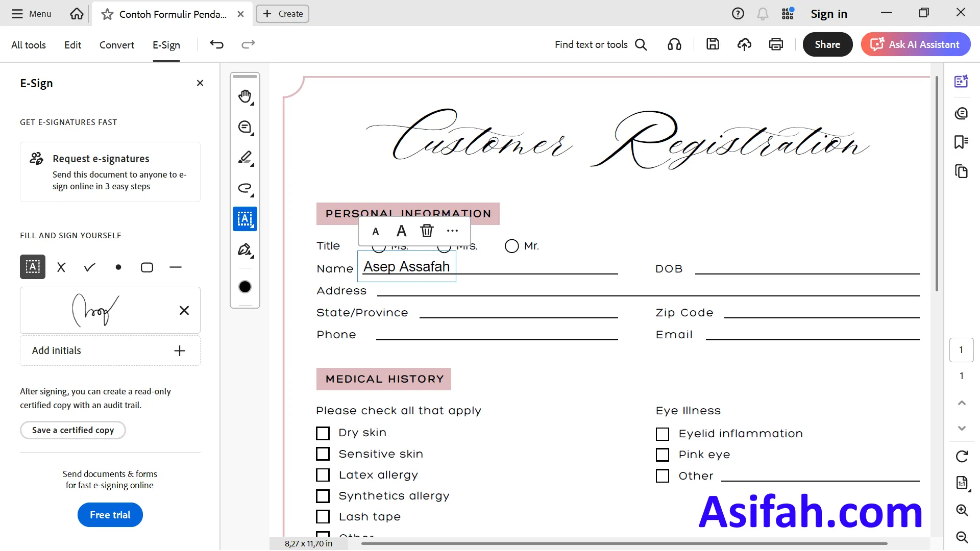
Task: Save the document with floppy disk icon
Action: [x=713, y=44]
